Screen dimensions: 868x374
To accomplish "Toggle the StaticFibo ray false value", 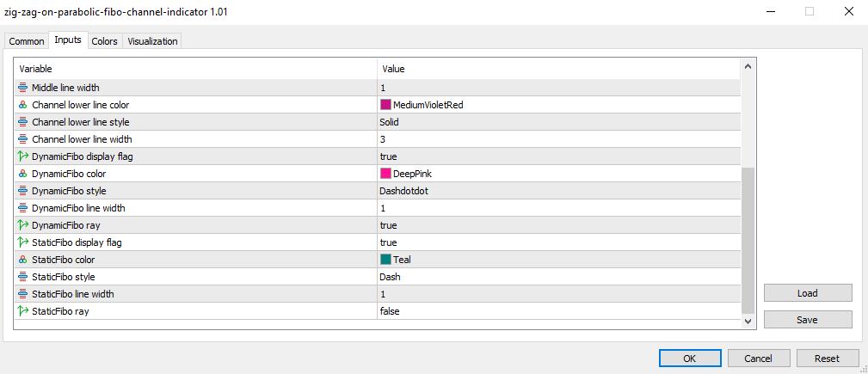I will pos(390,311).
